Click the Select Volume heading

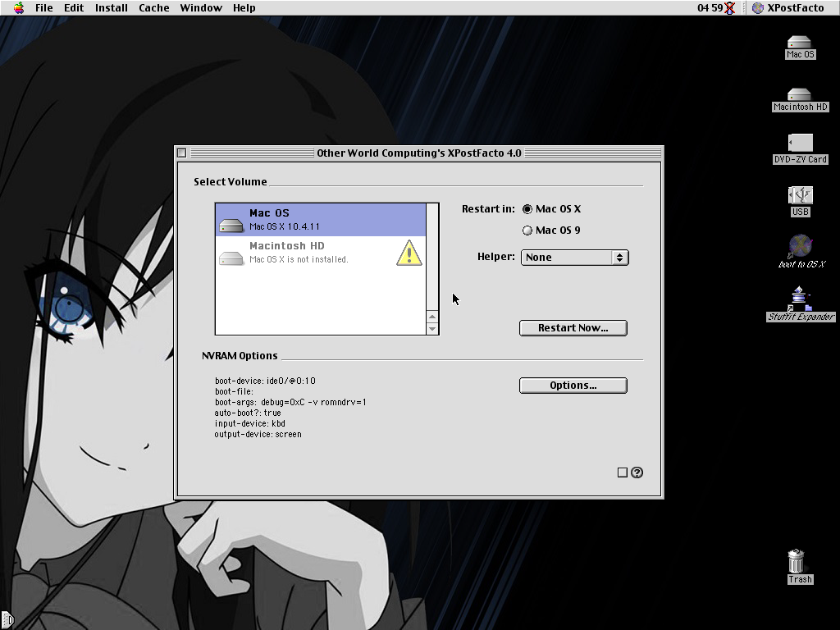click(231, 181)
